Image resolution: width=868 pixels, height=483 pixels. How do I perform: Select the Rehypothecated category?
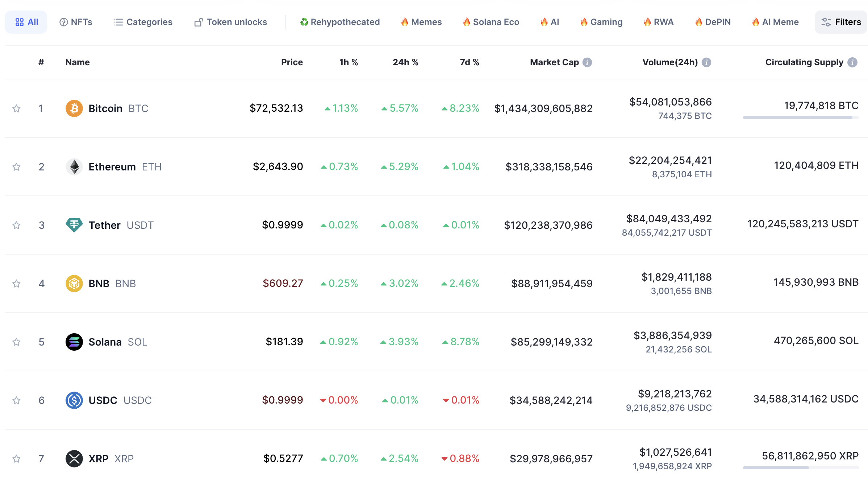coord(340,22)
